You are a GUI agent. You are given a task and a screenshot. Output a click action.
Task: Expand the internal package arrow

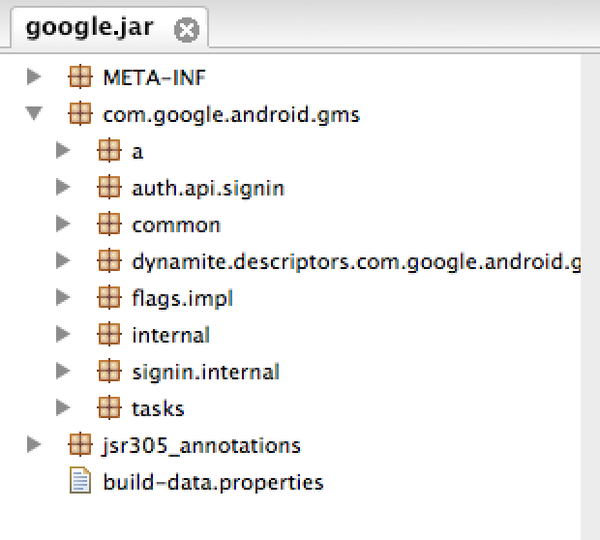pyautogui.click(x=63, y=334)
